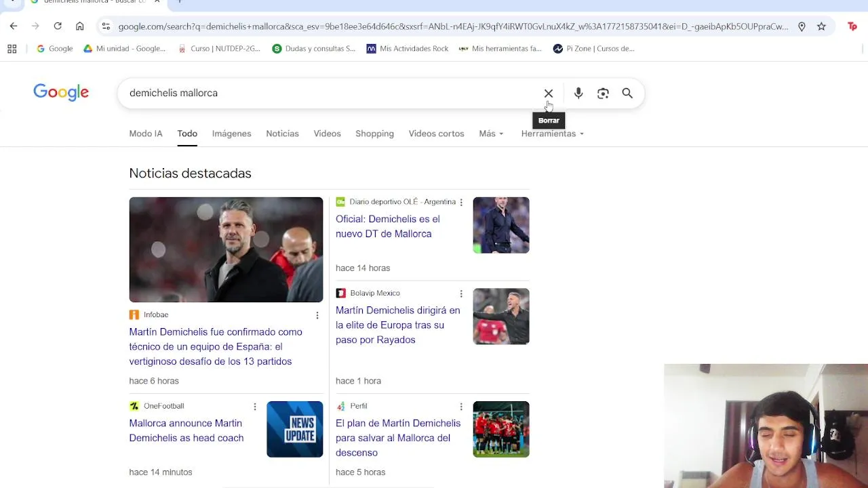868x488 pixels.
Task: Switch to Imágenes tab
Action: (x=231, y=134)
